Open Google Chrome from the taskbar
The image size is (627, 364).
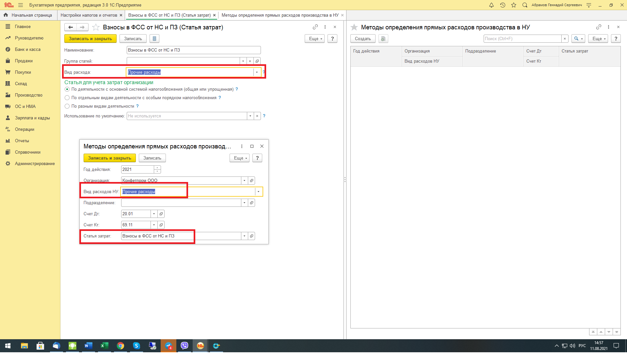[x=121, y=346]
